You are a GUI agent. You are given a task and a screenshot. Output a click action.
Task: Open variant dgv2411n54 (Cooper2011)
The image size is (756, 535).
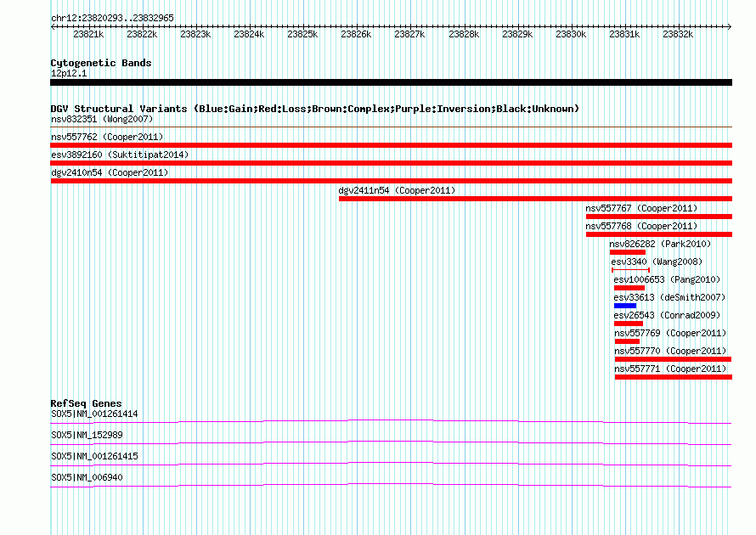[397, 190]
